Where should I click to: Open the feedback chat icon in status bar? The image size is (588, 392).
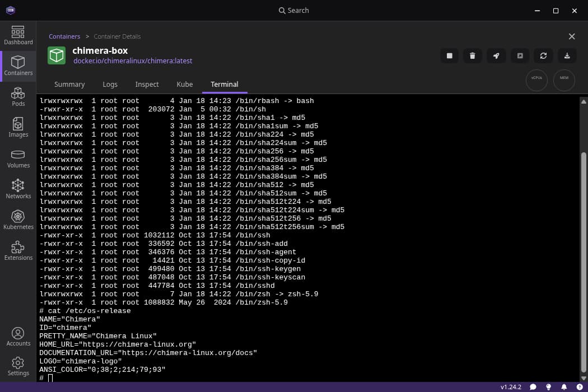pos(533,387)
